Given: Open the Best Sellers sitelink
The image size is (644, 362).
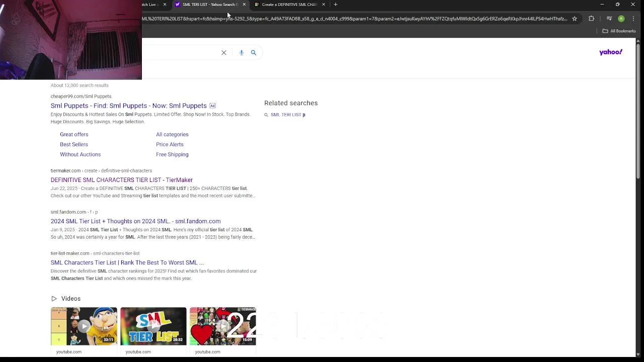Looking at the screenshot, I should tap(74, 145).
